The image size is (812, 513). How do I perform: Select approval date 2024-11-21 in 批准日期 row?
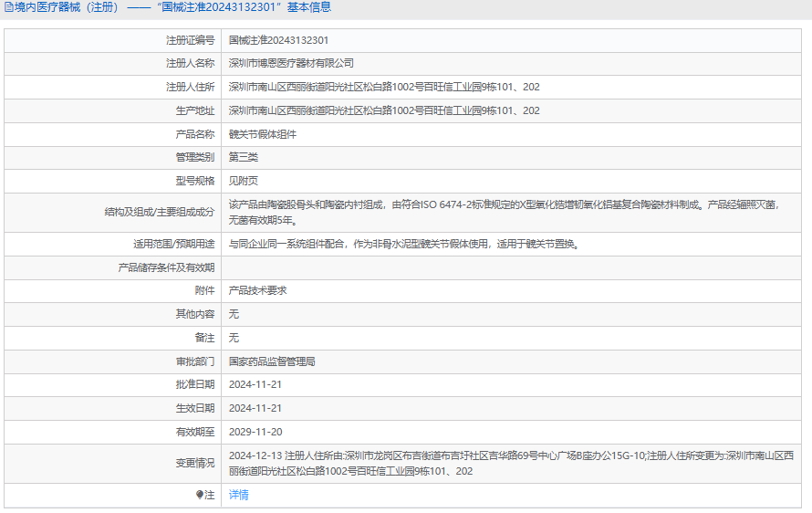255,384
